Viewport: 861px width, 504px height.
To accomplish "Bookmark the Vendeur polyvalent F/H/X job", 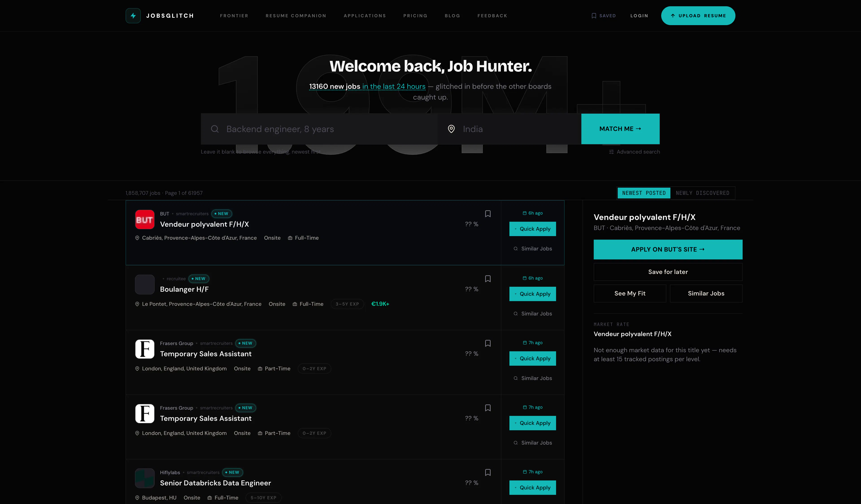I will [488, 214].
